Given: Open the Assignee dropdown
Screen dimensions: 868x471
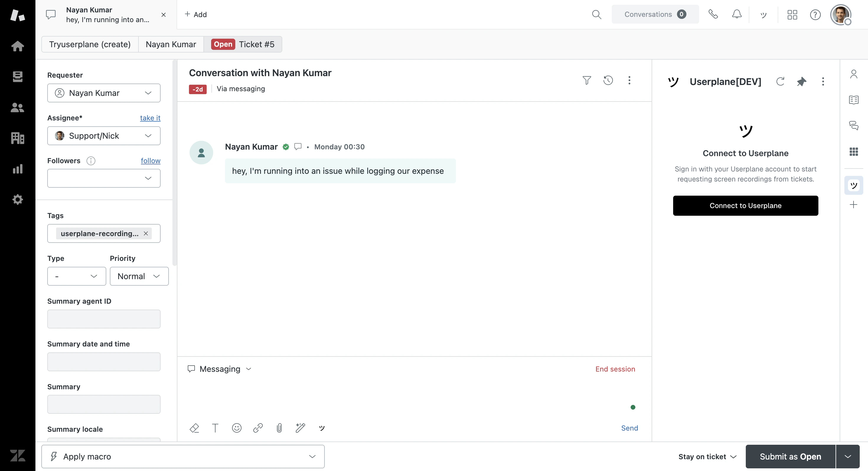Looking at the screenshot, I should (x=104, y=136).
